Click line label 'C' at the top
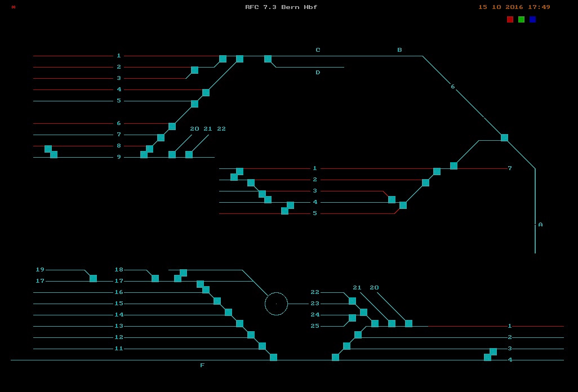 point(318,50)
